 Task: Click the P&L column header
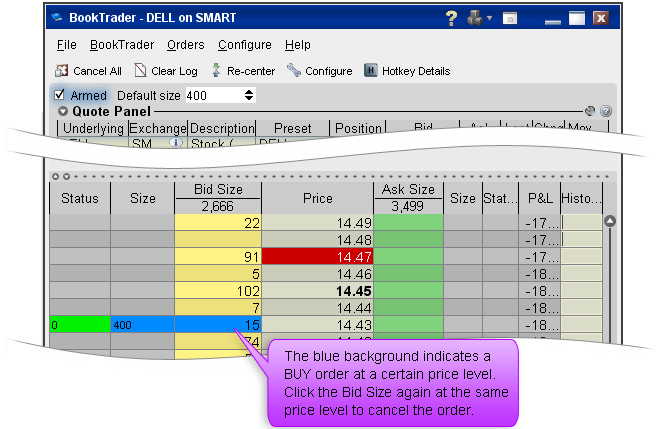540,198
